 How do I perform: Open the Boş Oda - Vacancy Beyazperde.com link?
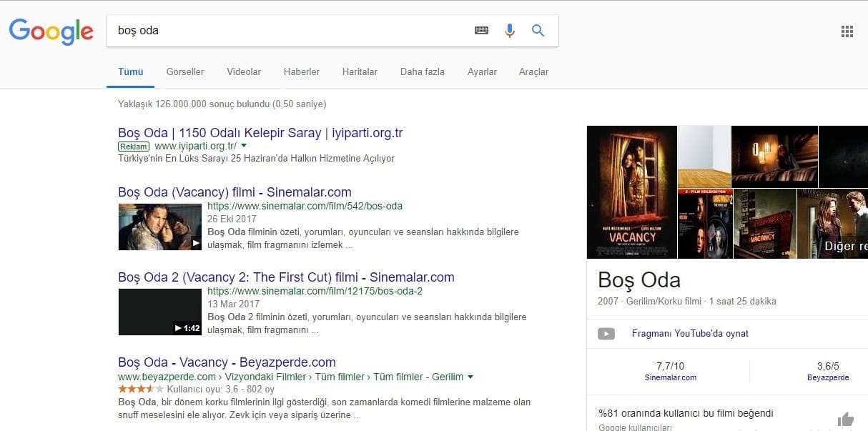tap(227, 362)
